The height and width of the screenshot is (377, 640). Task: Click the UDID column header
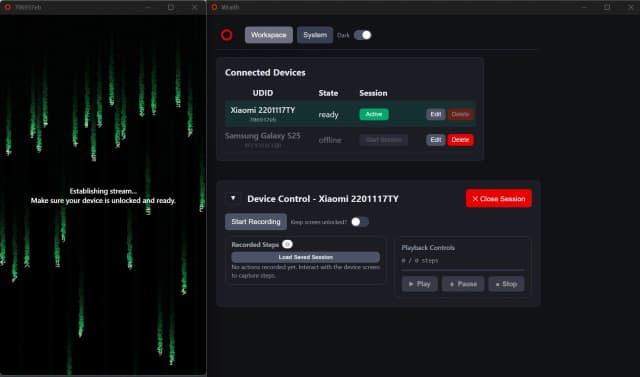(262, 93)
